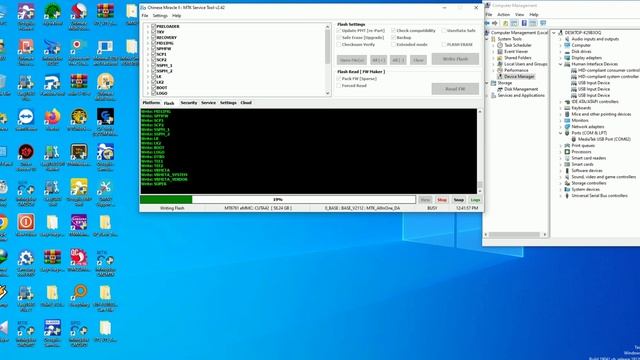This screenshot has height=360, width=640.
Task: Open the Logs button
Action: pos(475,200)
